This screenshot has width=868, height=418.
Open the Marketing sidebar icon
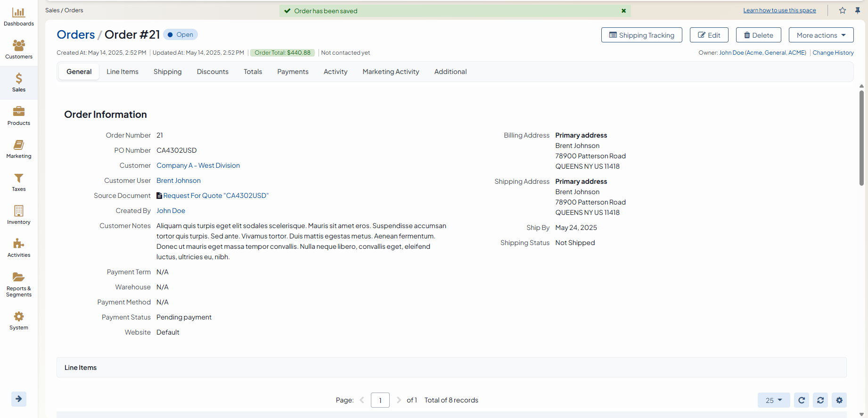click(x=19, y=145)
